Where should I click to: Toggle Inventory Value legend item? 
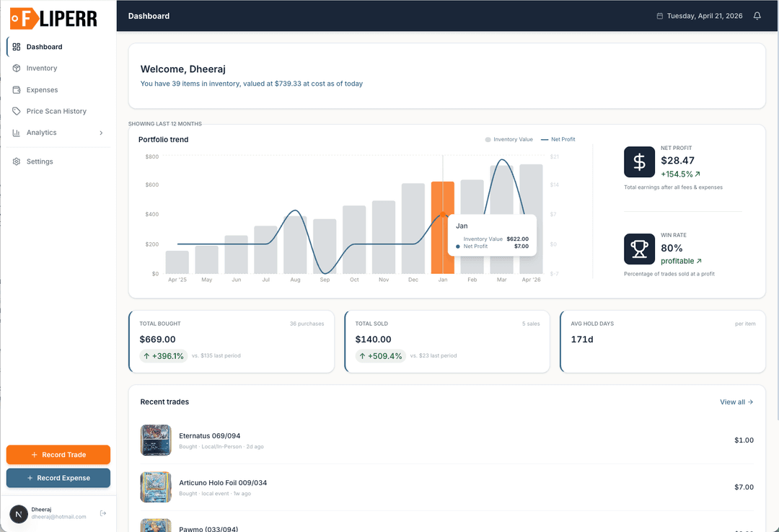tap(509, 140)
